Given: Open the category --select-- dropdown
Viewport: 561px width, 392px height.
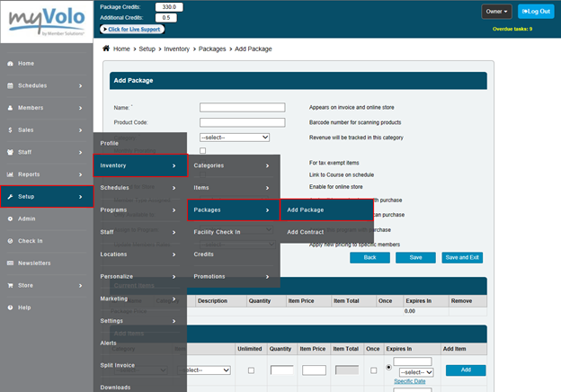Looking at the screenshot, I should tap(235, 137).
